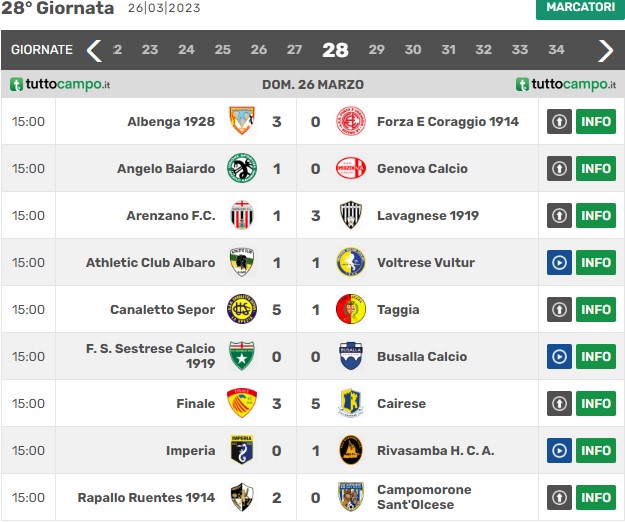This screenshot has width=625, height=522.
Task: Jump to giornata 34
Action: coord(556,49)
